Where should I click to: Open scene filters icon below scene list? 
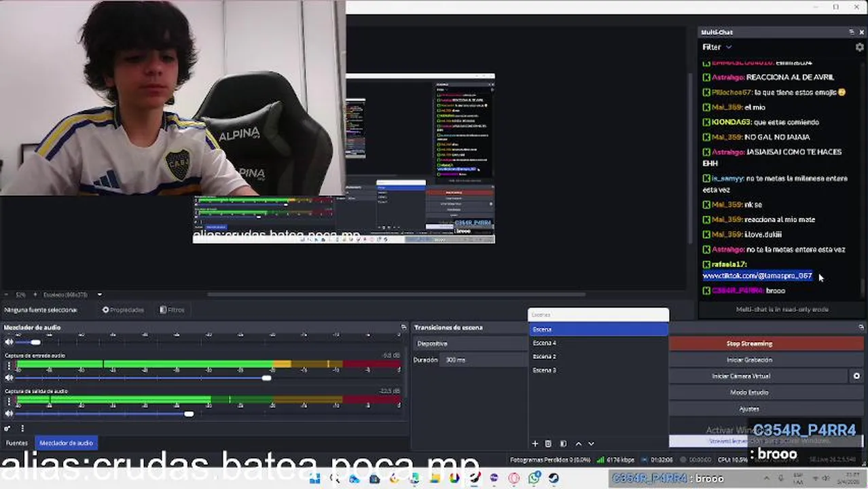pyautogui.click(x=563, y=443)
